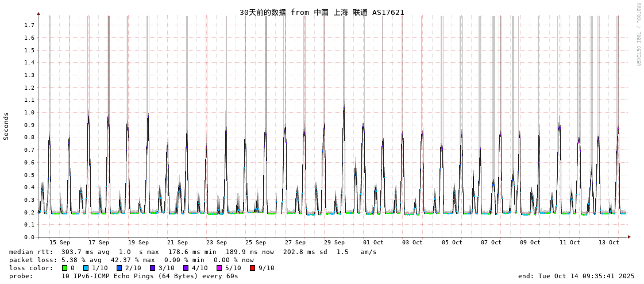Click the 1.7 value on Seconds axis

[29, 25]
